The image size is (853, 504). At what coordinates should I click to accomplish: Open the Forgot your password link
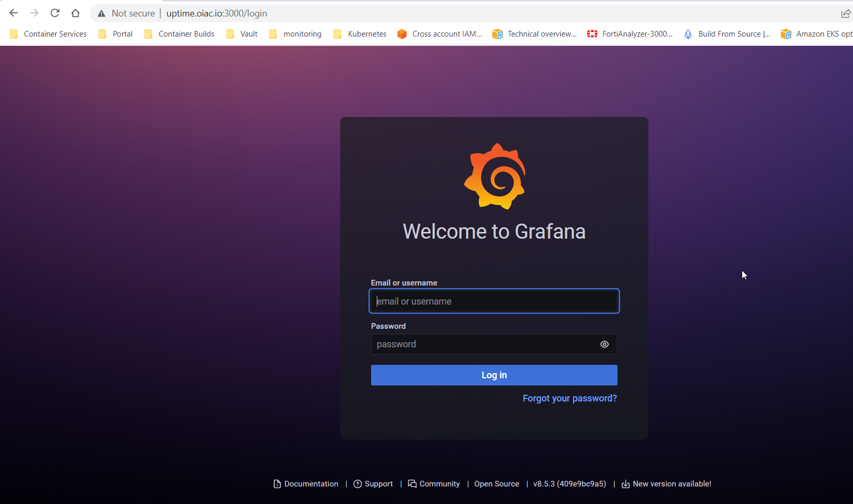570,398
